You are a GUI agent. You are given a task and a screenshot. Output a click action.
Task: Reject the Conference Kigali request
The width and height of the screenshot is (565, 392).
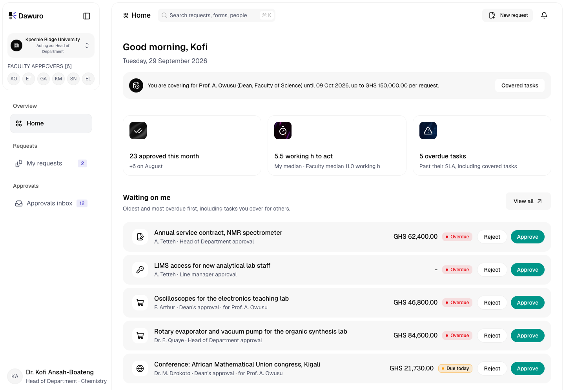click(x=492, y=368)
